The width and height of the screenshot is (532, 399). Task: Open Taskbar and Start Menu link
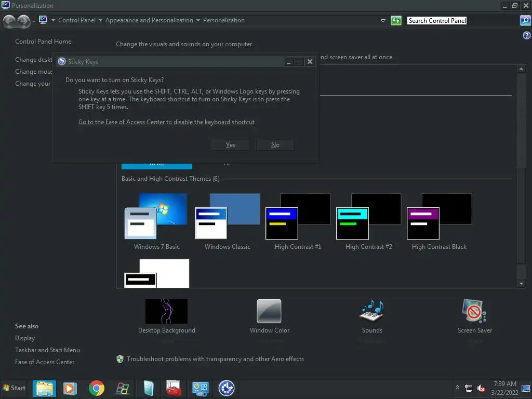47,350
